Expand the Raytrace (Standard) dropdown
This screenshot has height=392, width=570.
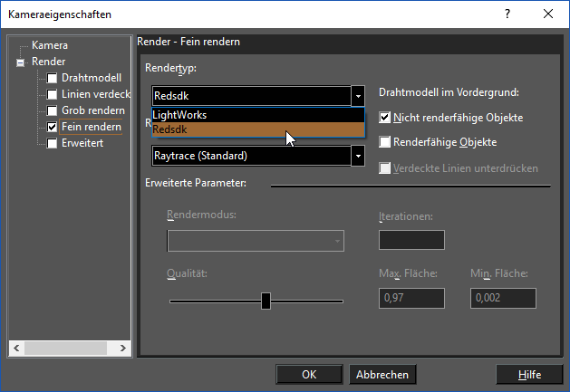(358, 156)
